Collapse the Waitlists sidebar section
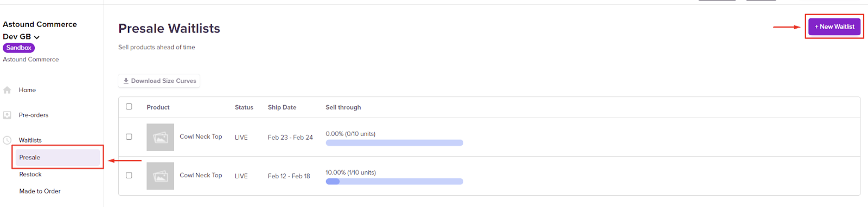Viewport: 868px width, 207px height. pos(30,140)
